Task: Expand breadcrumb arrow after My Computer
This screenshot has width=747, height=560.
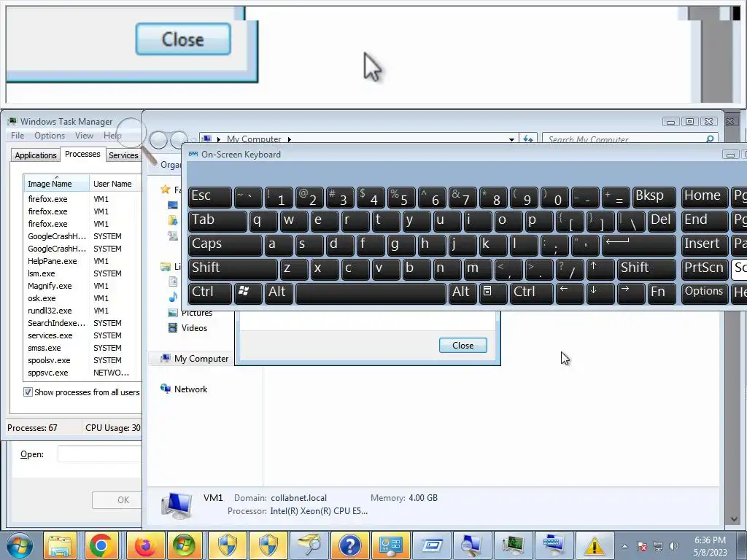Action: tap(289, 139)
